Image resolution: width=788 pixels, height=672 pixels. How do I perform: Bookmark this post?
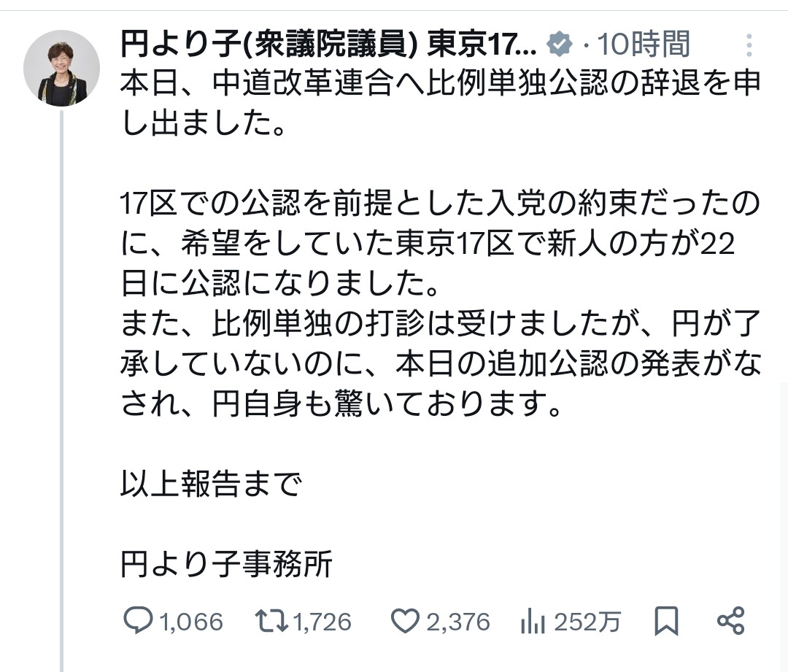pyautogui.click(x=666, y=621)
